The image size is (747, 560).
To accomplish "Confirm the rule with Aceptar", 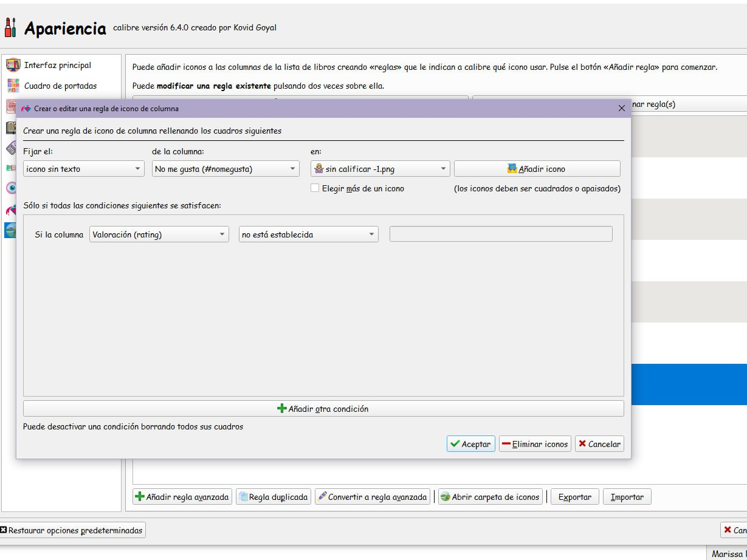I will [x=471, y=444].
